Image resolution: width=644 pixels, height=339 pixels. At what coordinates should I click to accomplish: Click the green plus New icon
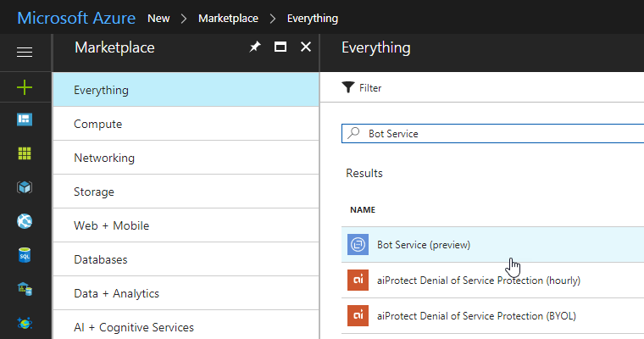click(25, 86)
